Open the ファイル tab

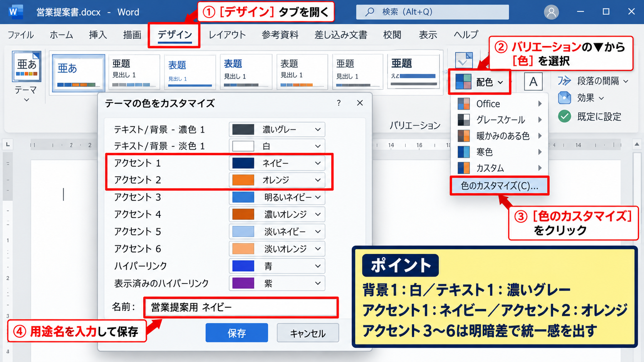(x=21, y=35)
